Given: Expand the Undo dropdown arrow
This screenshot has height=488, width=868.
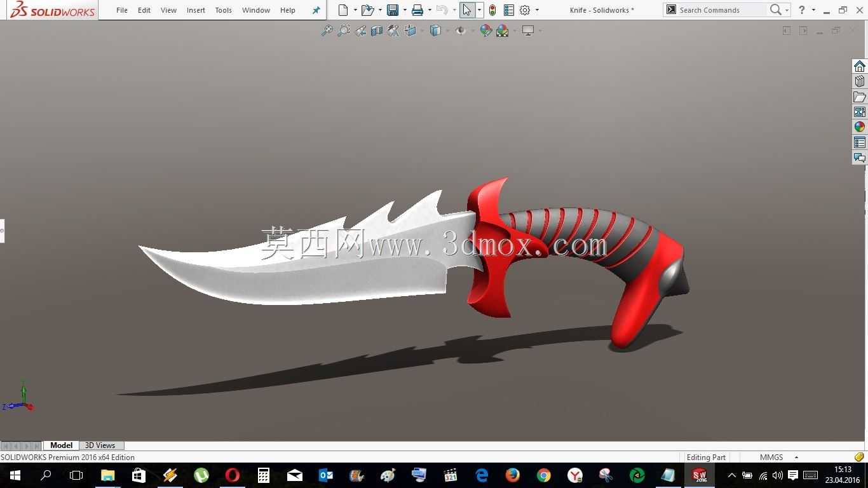Looking at the screenshot, I should pos(454,10).
